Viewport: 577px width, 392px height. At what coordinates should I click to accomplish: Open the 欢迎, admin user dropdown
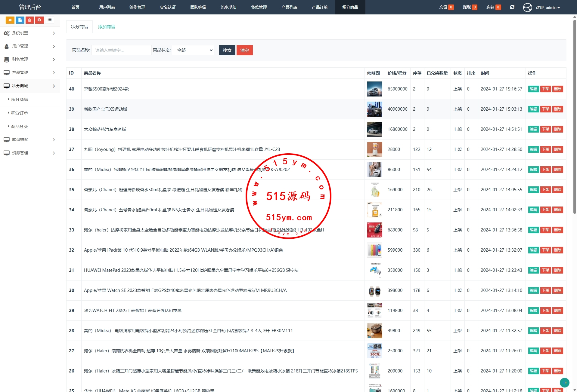pyautogui.click(x=548, y=8)
